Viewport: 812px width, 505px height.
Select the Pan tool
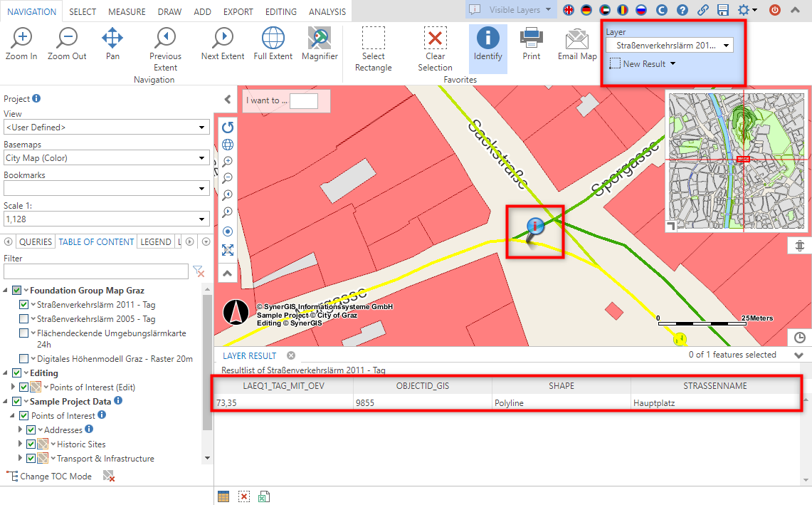112,43
